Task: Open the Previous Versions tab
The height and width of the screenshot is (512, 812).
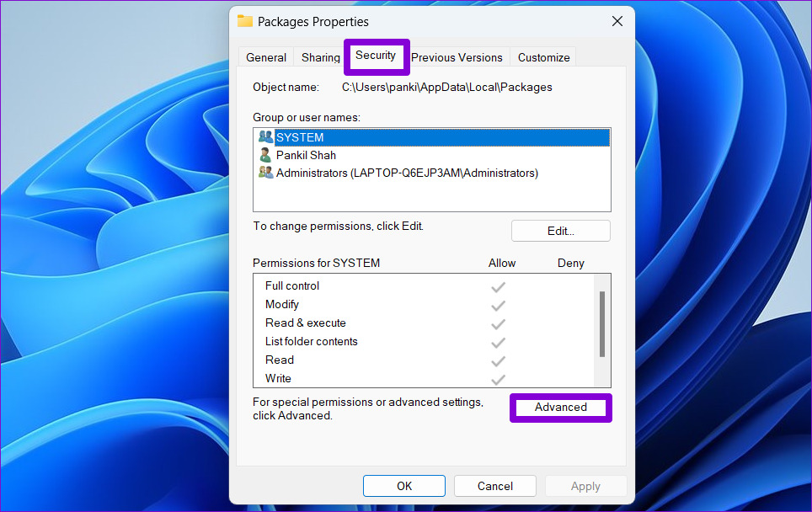Action: click(x=457, y=57)
